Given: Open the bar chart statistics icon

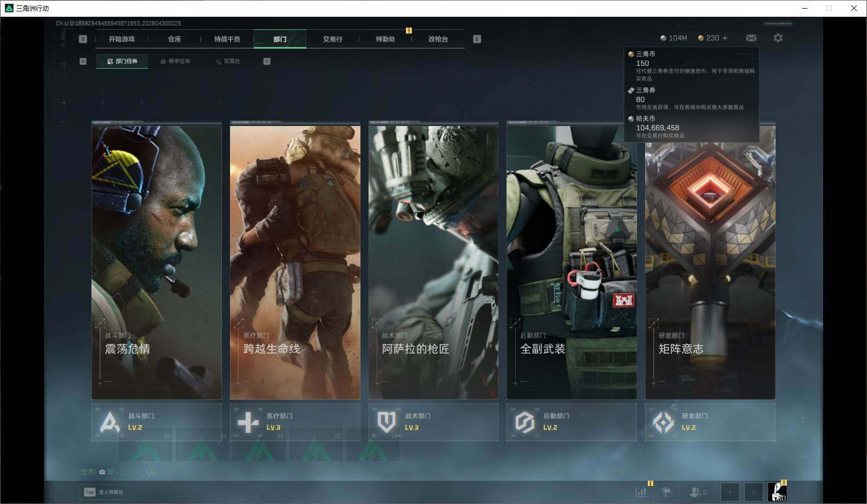Looking at the screenshot, I should click(x=641, y=492).
